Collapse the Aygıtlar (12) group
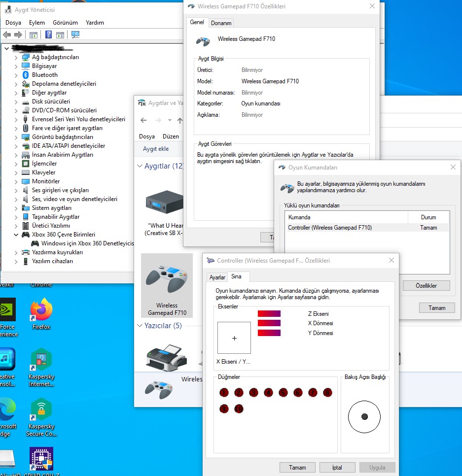The image size is (462, 476). [x=140, y=166]
